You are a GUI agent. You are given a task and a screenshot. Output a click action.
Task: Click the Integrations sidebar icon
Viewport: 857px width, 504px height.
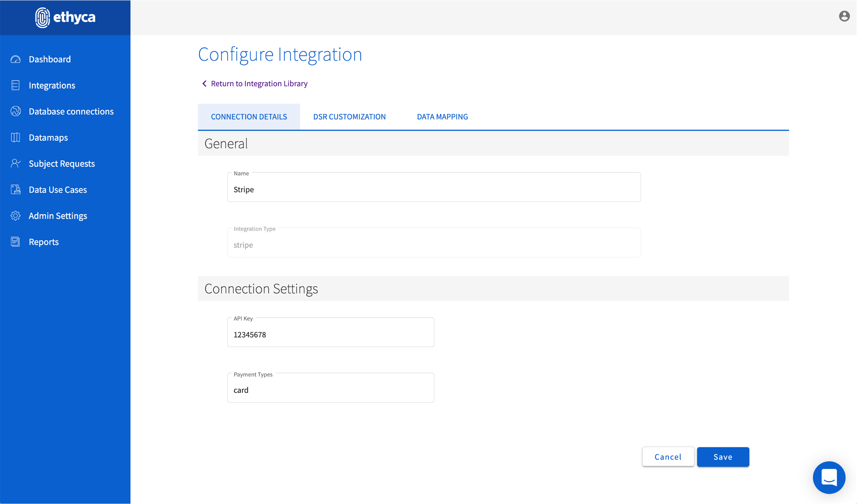tap(16, 85)
